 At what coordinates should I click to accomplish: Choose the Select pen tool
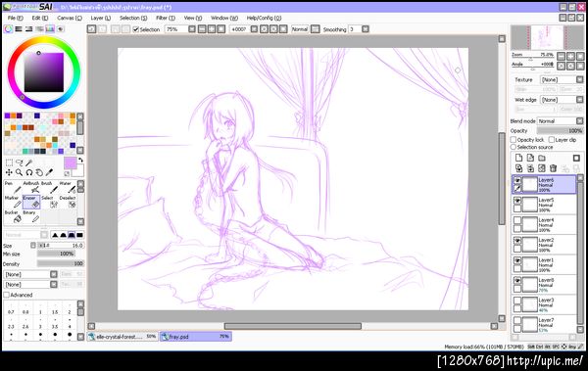tap(50, 202)
